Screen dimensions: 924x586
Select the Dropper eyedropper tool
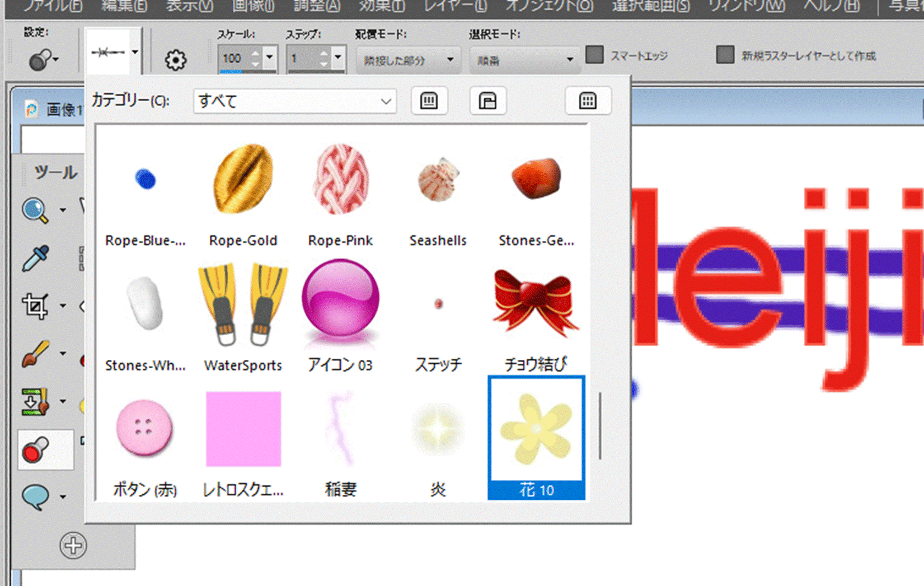point(35,258)
